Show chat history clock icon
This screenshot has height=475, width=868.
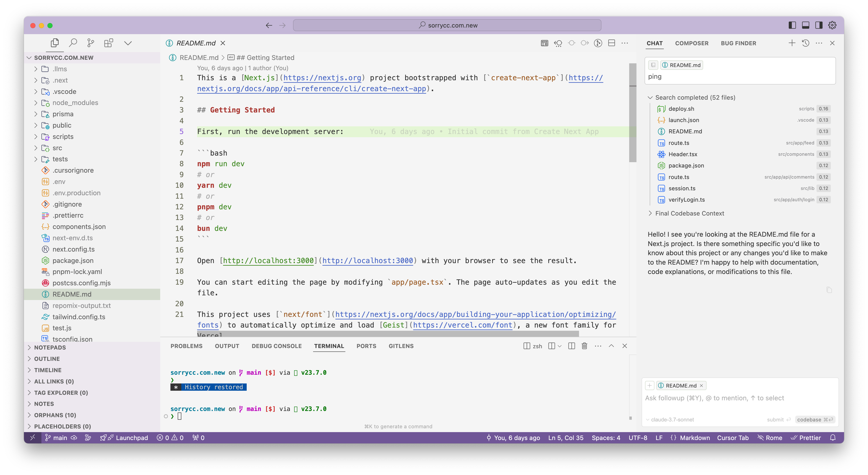(806, 43)
